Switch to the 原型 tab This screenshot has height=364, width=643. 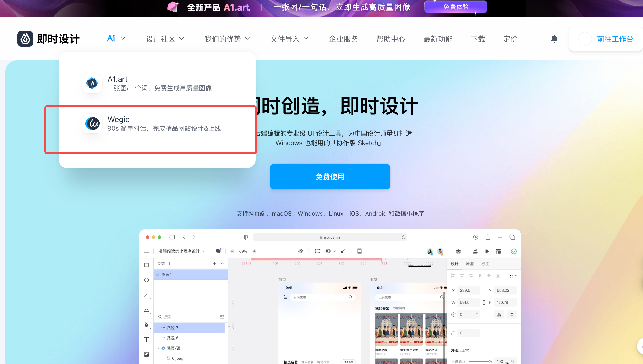tap(470, 264)
